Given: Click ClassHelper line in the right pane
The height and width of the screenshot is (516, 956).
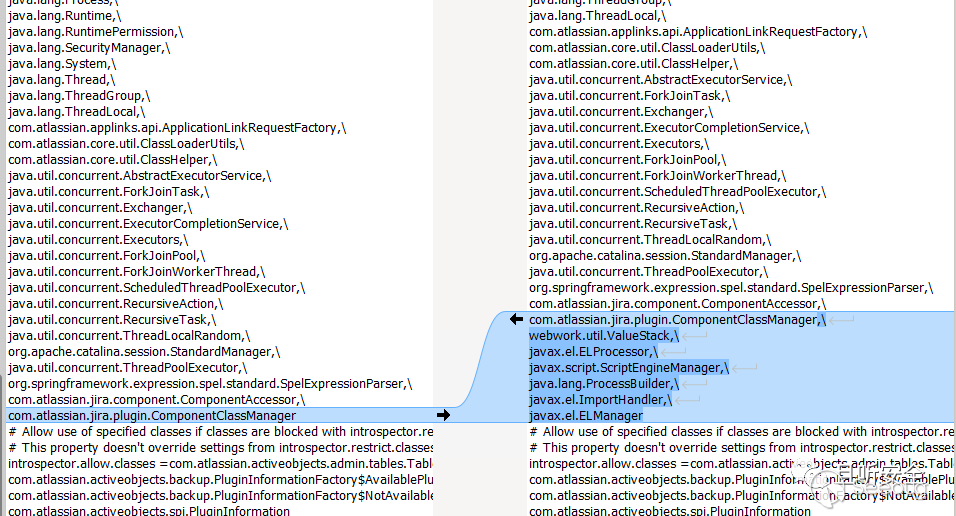Looking at the screenshot, I should click(x=633, y=63).
